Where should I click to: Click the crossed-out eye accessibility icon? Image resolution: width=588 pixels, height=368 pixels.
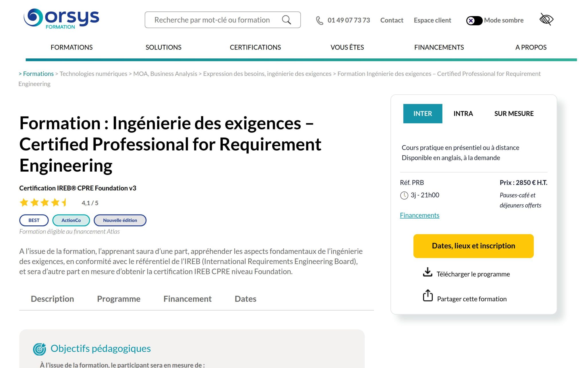546,20
